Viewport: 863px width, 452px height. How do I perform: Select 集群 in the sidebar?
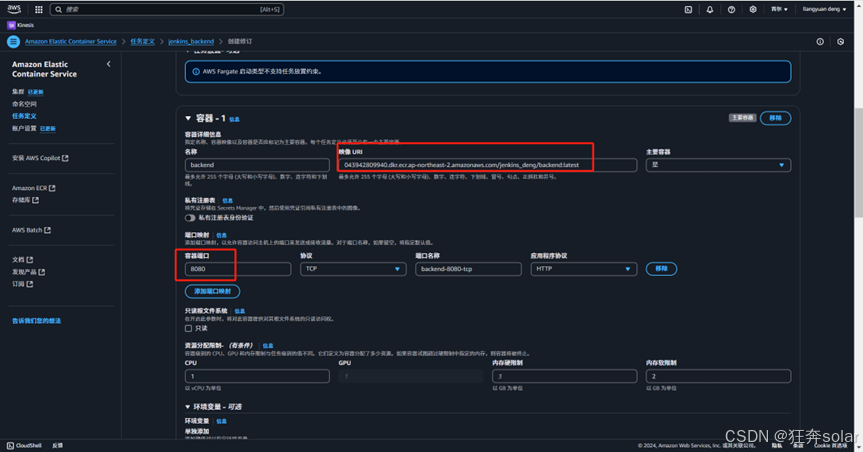tap(18, 91)
